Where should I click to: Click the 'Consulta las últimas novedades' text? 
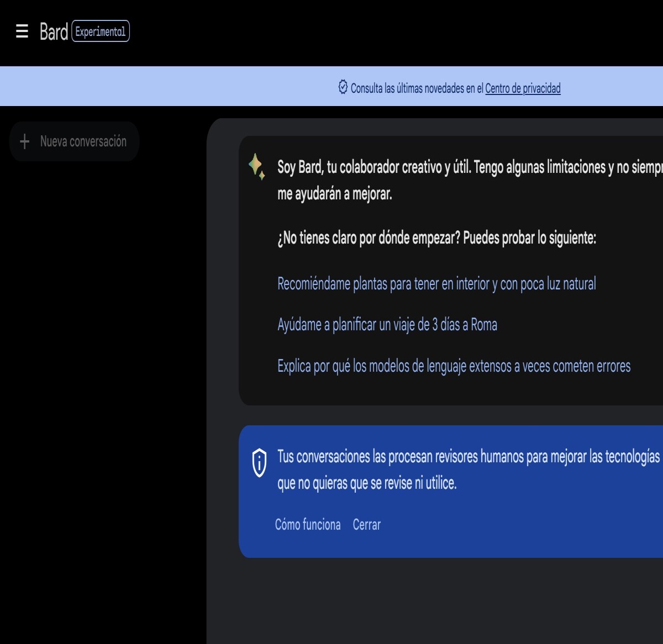(x=417, y=88)
